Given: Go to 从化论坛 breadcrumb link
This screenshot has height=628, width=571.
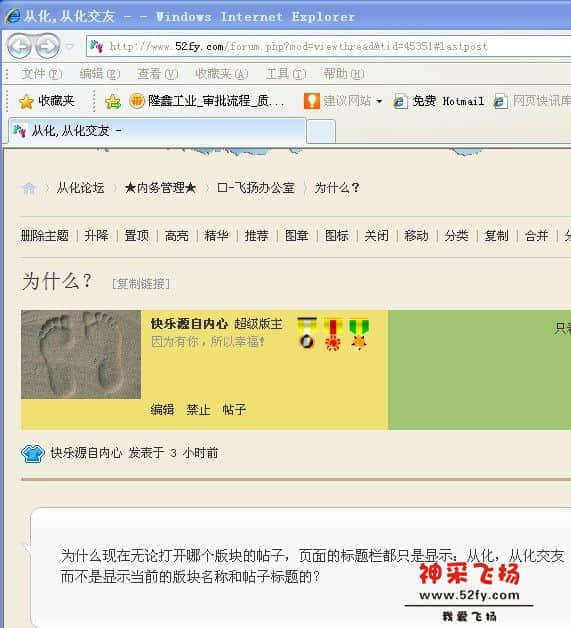Looking at the screenshot, I should tap(80, 187).
